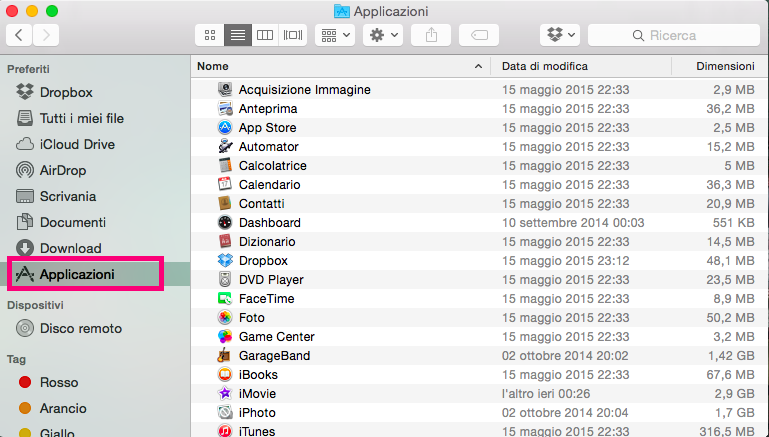Select the Acquisizione Immagine app icon
Screen dimensions: 769x437
tap(225, 89)
